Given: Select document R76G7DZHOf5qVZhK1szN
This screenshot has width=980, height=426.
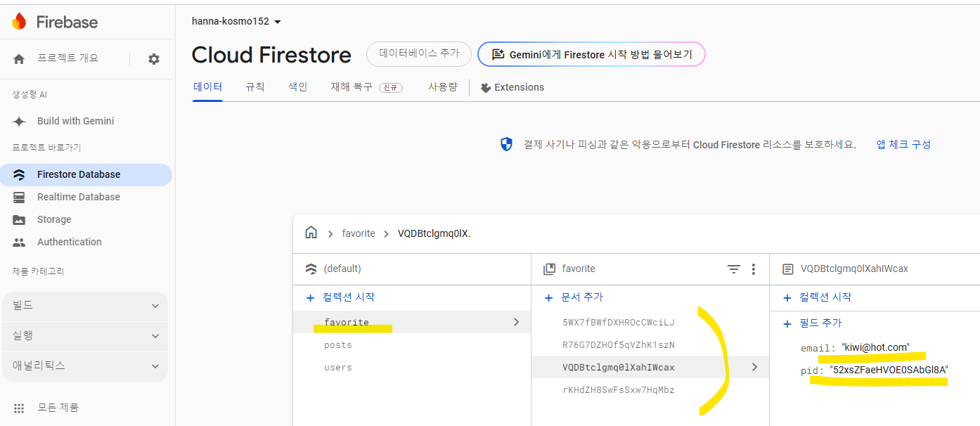Looking at the screenshot, I should click(x=650, y=345).
